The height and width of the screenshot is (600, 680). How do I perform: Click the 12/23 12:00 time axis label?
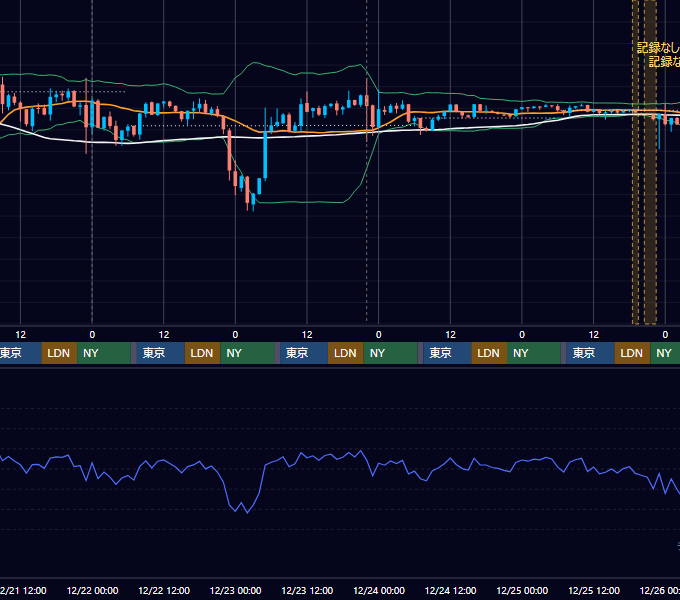(307, 590)
